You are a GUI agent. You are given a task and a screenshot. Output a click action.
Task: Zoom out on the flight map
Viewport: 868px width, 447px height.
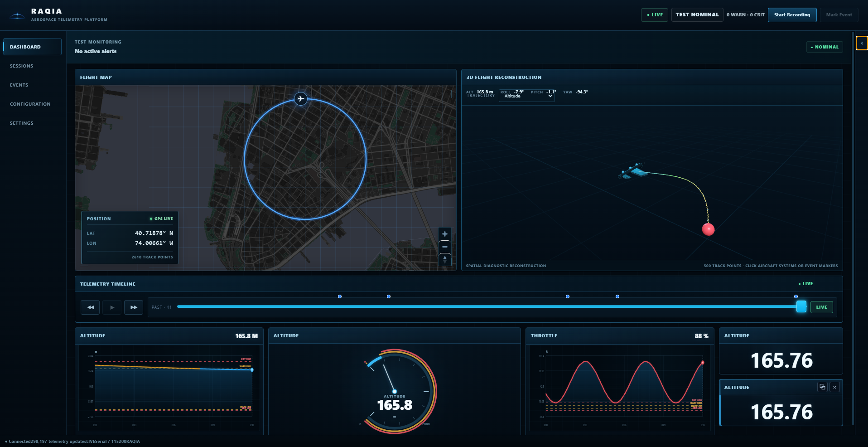445,247
